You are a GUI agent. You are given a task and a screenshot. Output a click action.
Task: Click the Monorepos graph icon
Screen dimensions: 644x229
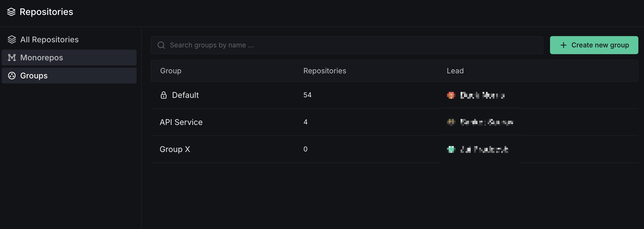[x=12, y=58]
